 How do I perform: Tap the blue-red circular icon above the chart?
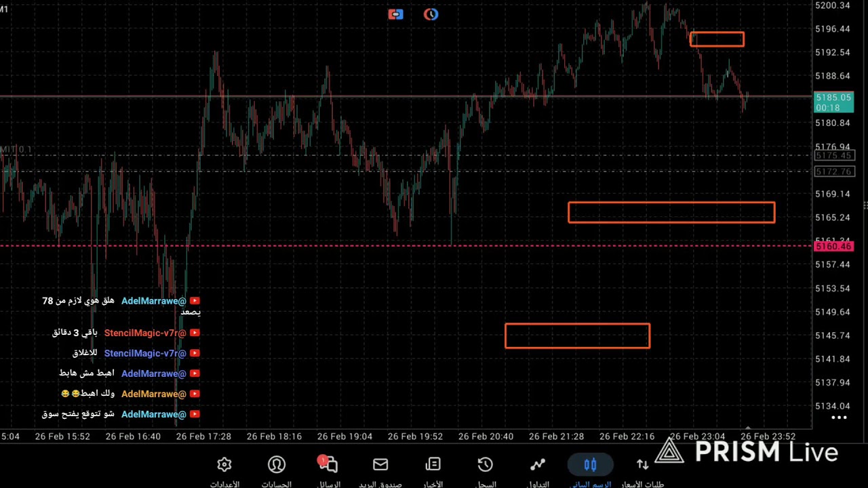(431, 14)
